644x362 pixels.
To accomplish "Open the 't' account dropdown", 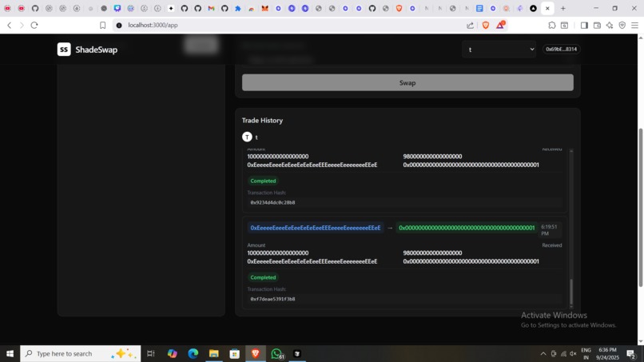I will [x=499, y=50].
